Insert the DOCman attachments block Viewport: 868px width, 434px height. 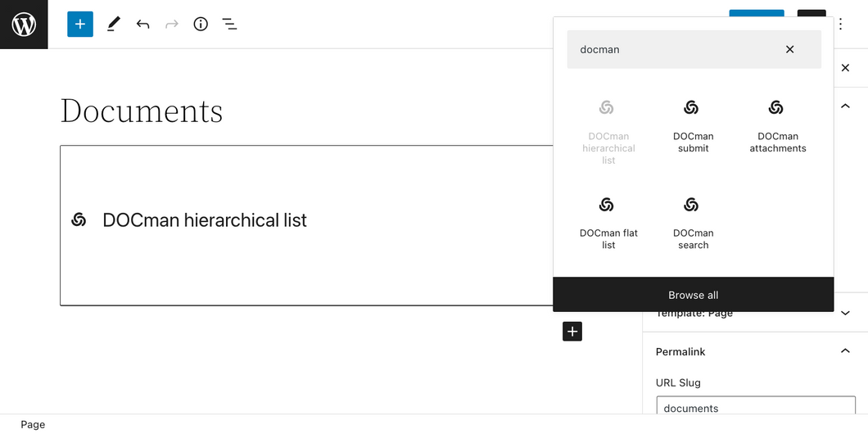pos(778,126)
